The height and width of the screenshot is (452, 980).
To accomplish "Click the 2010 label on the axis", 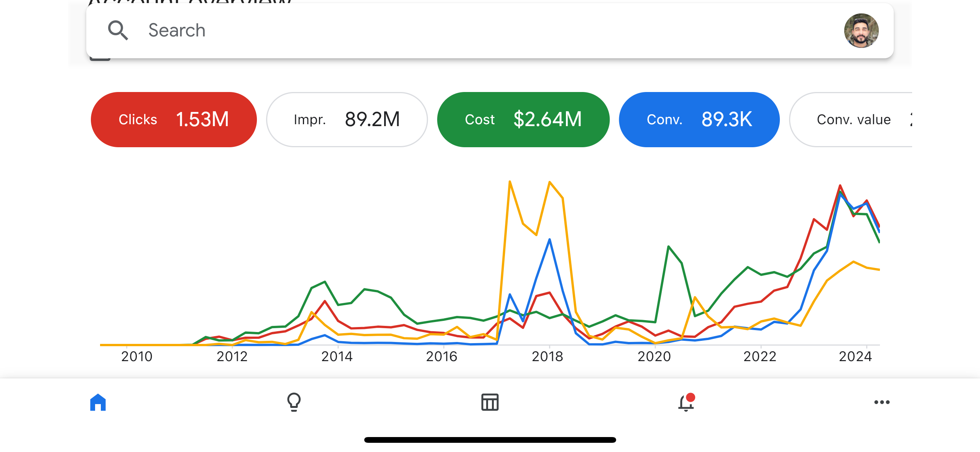I will [x=137, y=357].
